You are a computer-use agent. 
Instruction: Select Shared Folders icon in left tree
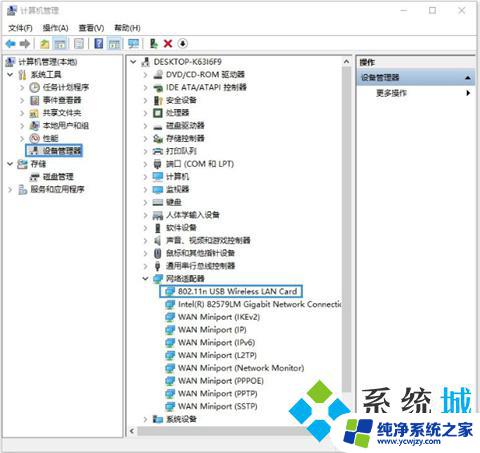34,113
